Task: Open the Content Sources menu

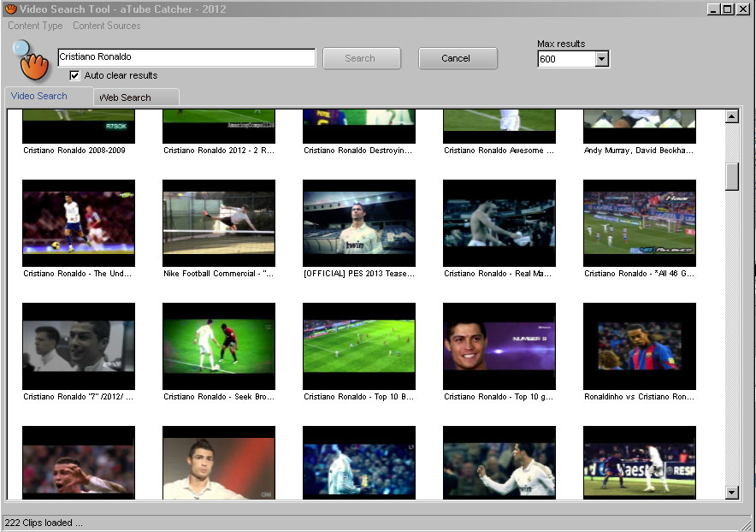Action: (107, 26)
